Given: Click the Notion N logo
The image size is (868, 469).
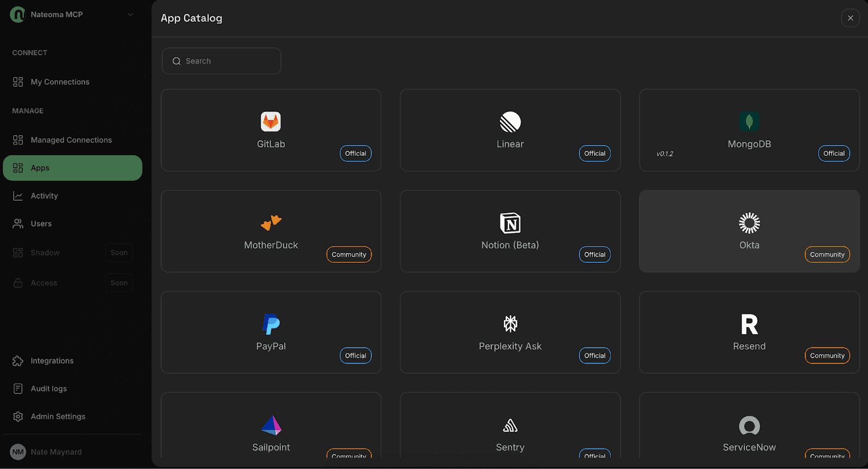Looking at the screenshot, I should pos(510,223).
